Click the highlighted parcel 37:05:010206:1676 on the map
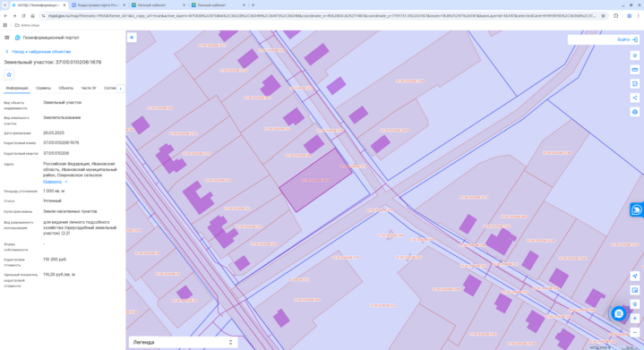This screenshot has width=644, height=350. pos(315,181)
